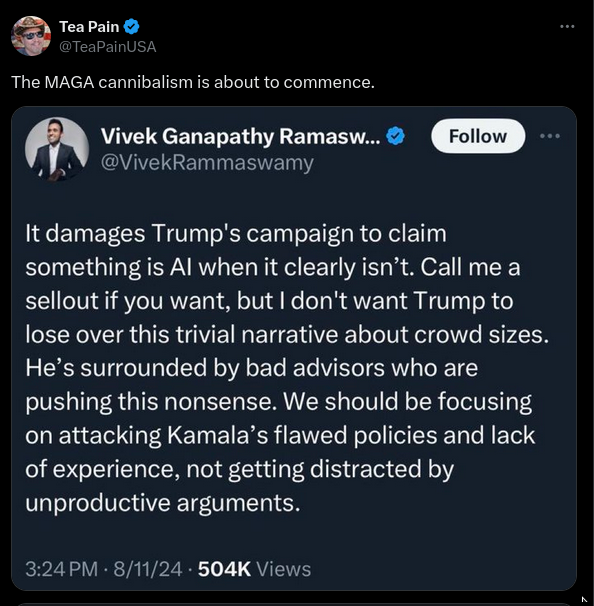Viewport: 594px width, 606px height.
Task: Visit the @TeaPainUSA handle
Action: coord(107,47)
